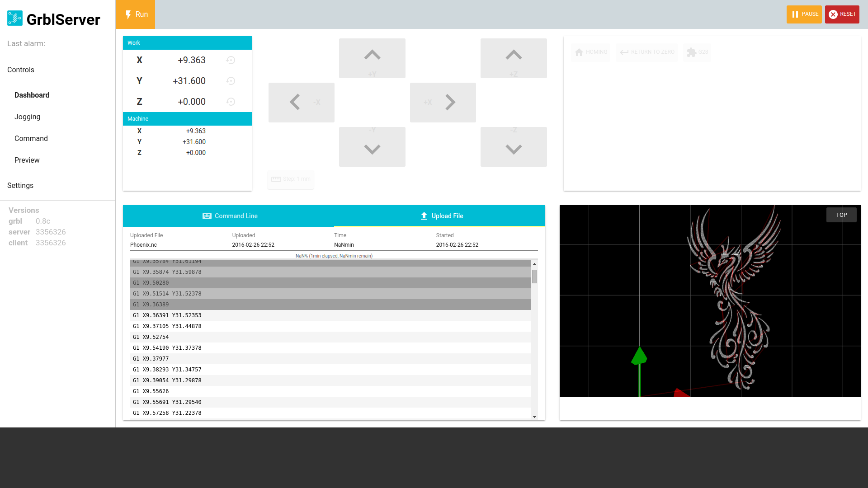Open Settings in the sidebar

[20, 186]
